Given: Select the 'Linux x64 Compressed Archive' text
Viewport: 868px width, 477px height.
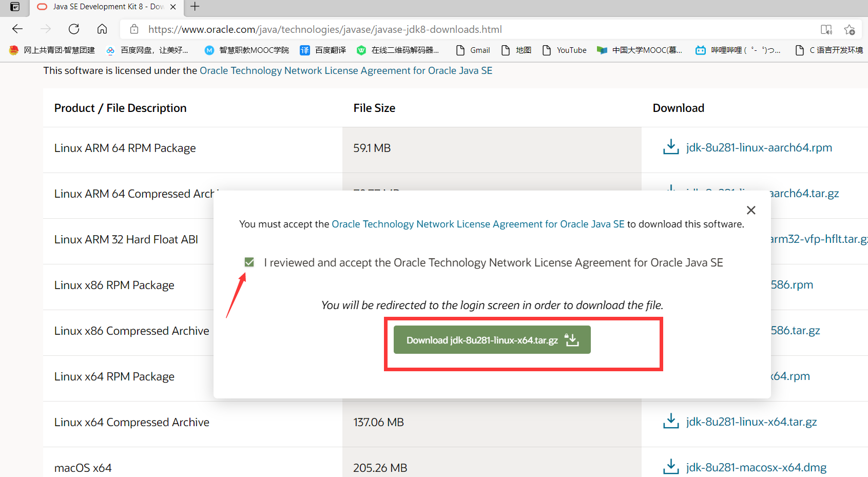Looking at the screenshot, I should point(132,422).
